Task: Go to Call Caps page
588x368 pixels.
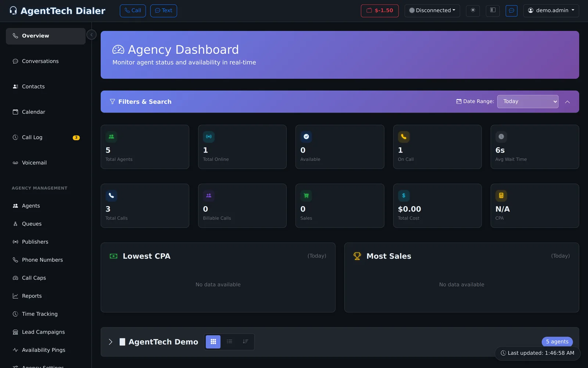Action: [x=46, y=278]
